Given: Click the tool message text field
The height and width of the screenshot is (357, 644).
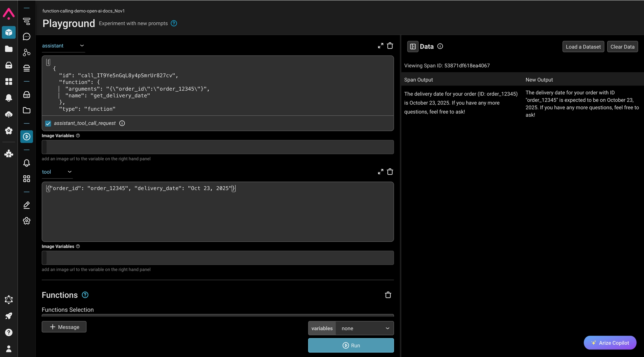Looking at the screenshot, I should pos(217,212).
